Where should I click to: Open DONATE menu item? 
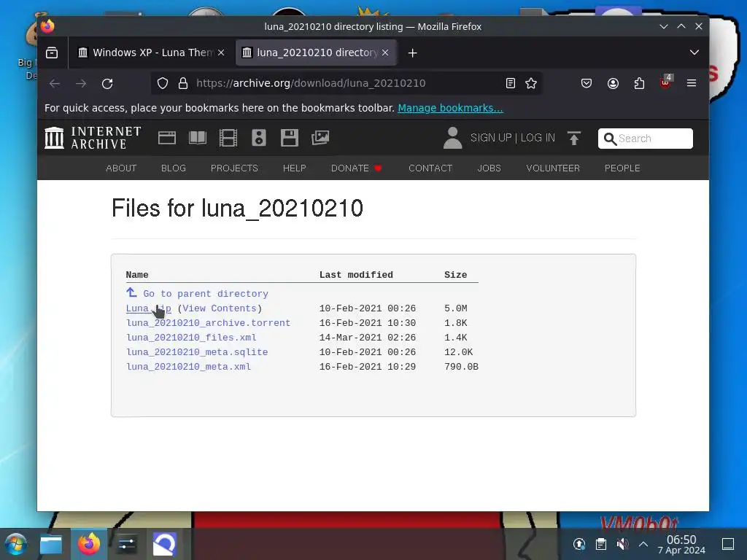(356, 168)
